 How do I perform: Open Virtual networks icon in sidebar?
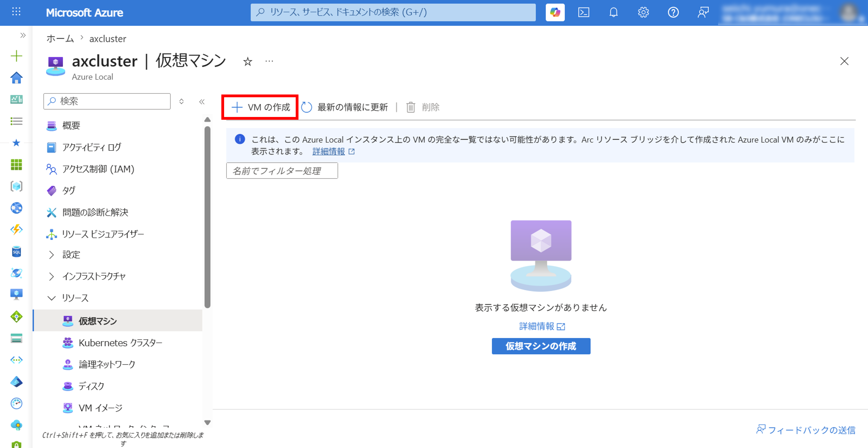(16, 360)
